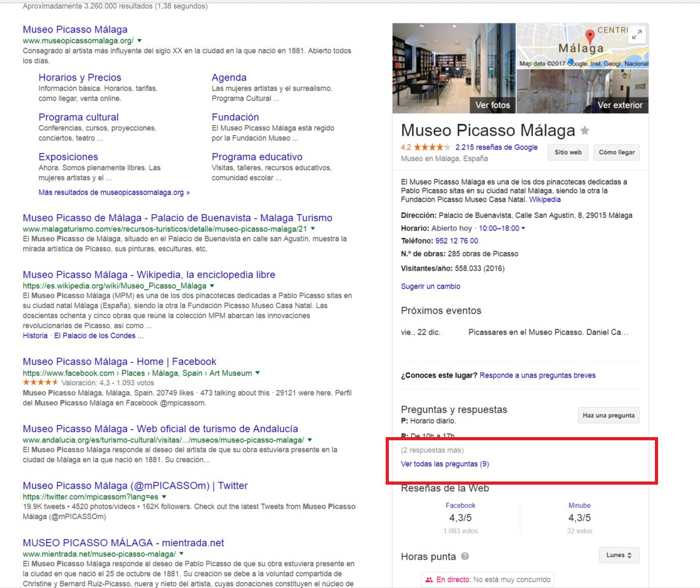Select the address 'Palacio de Buenavista, Calle San Agustín'
700x588 pixels.
tap(507, 215)
